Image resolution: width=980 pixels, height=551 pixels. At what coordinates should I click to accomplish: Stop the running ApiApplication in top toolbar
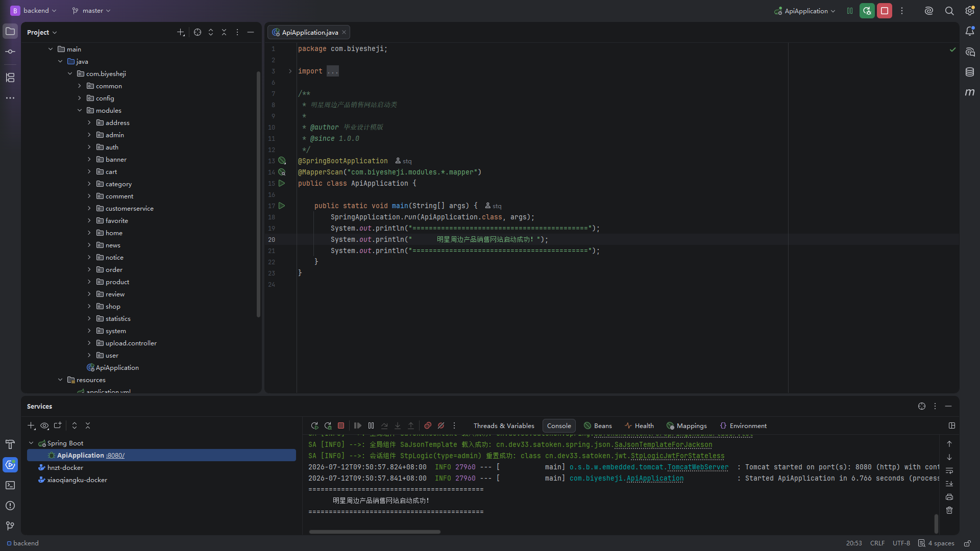pyautogui.click(x=885, y=11)
